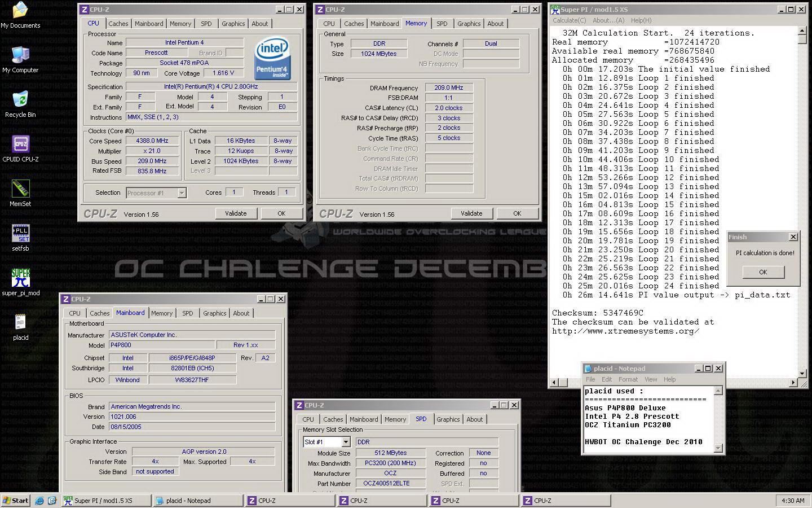
Task: Activate first CPU-Z taskbar button
Action: (x=289, y=501)
